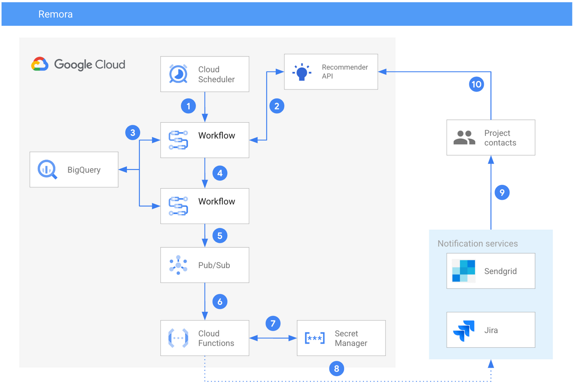Viewport: 575px width, 392px height.
Task: Select the 'Cloud Functions' label text
Action: click(x=216, y=338)
